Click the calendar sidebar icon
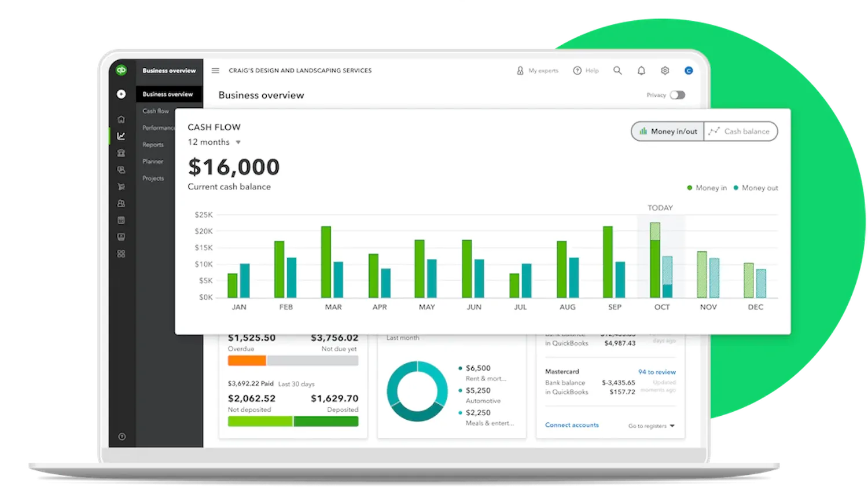Screen dimensions: 868x487 [x=121, y=220]
